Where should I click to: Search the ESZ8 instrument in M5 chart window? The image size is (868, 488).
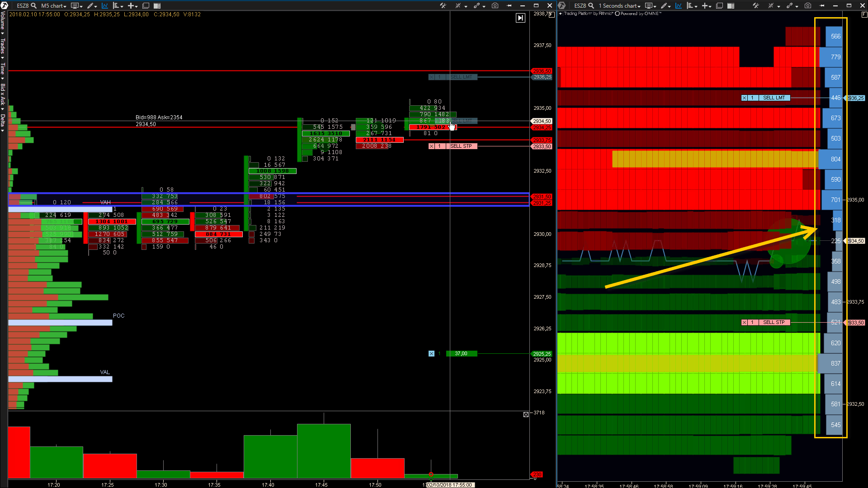[33, 5]
